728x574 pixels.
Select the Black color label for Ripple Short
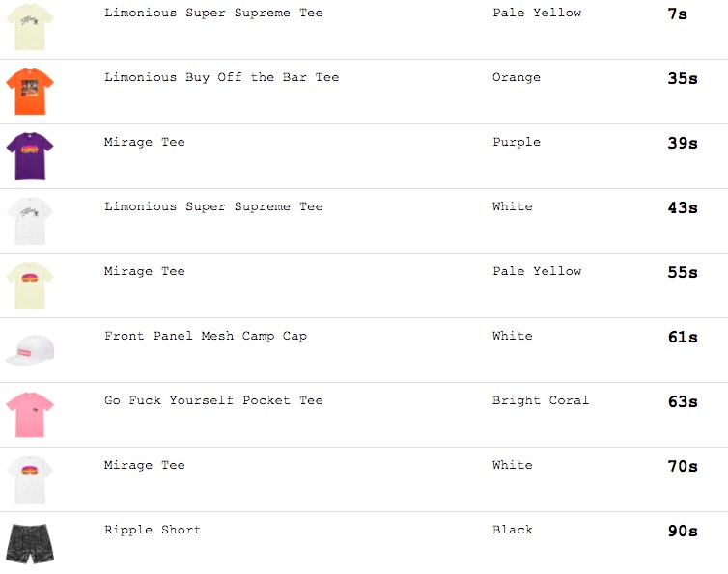point(513,530)
